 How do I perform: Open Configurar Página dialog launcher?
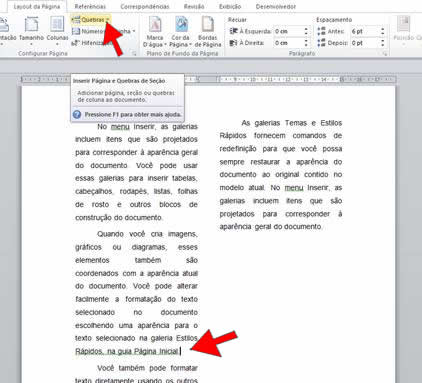(x=134, y=53)
